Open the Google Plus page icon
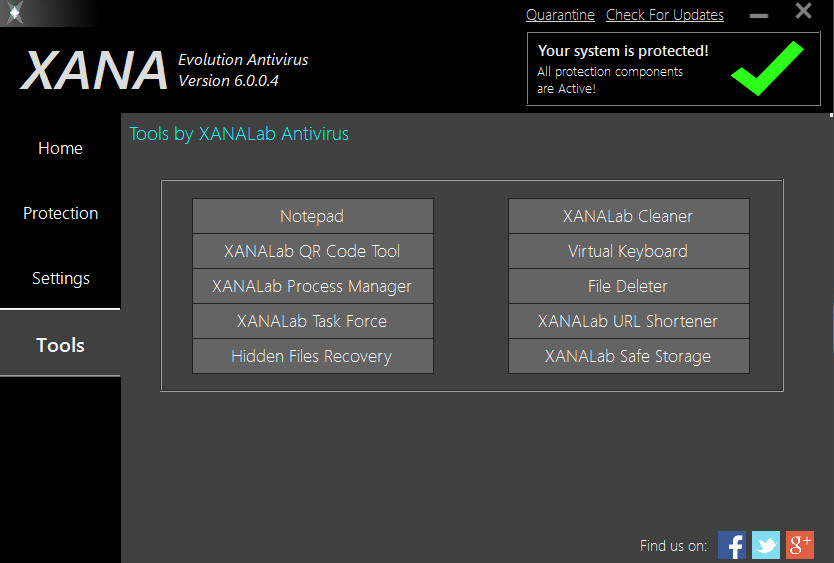The image size is (834, 563). (800, 545)
